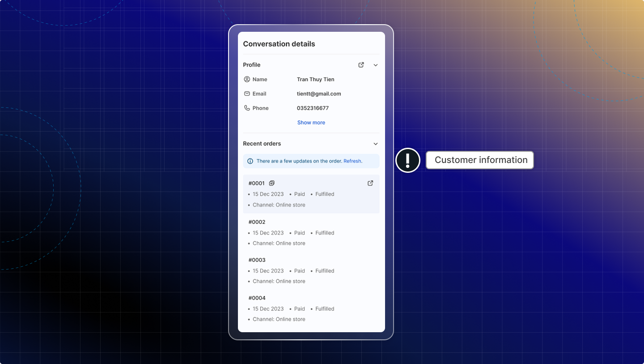Click the email address tientt@gmail.com
Image resolution: width=644 pixels, height=364 pixels.
pyautogui.click(x=319, y=94)
